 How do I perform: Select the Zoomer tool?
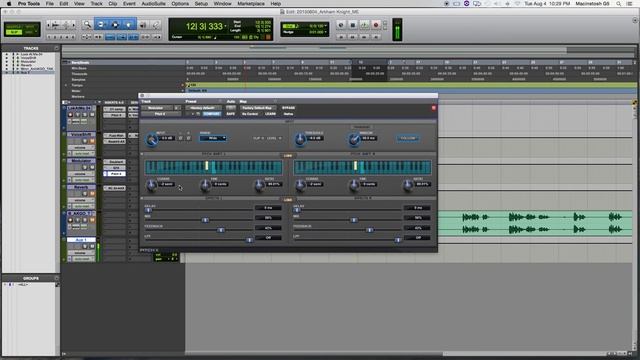point(87,25)
